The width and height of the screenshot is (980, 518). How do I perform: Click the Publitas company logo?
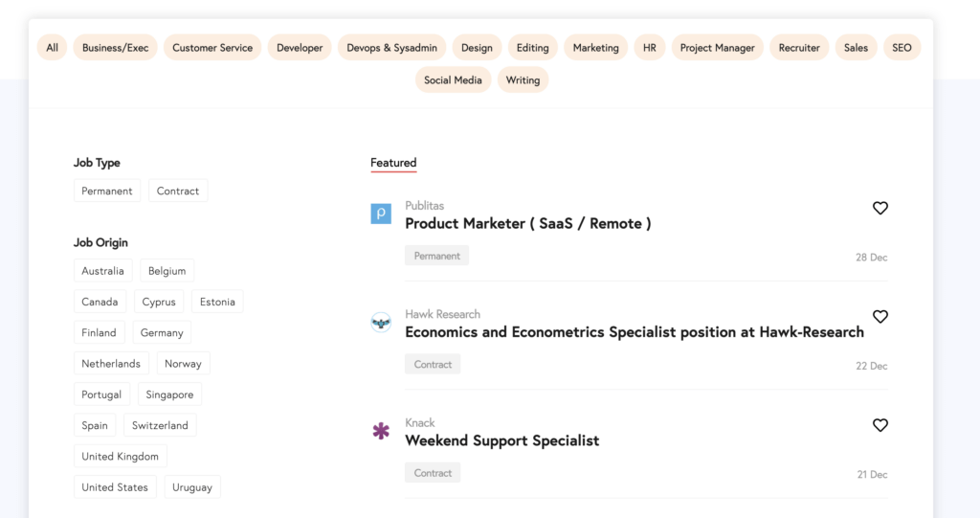381,214
